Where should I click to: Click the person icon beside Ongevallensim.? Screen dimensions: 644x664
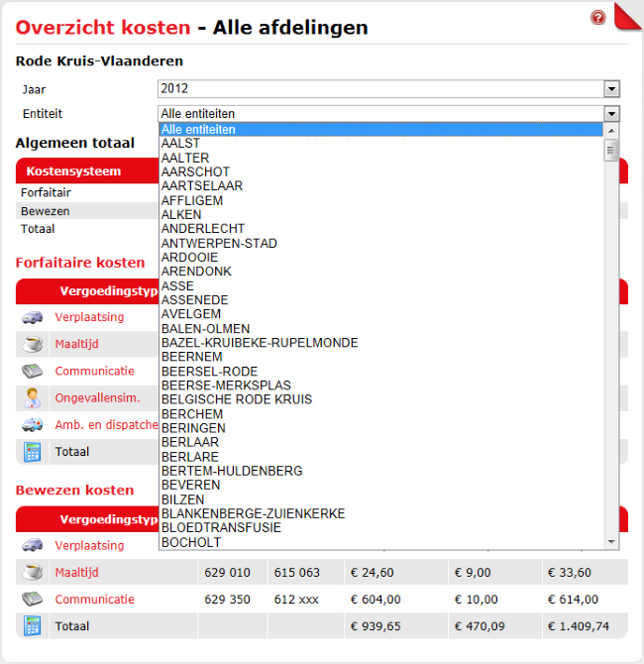click(32, 398)
